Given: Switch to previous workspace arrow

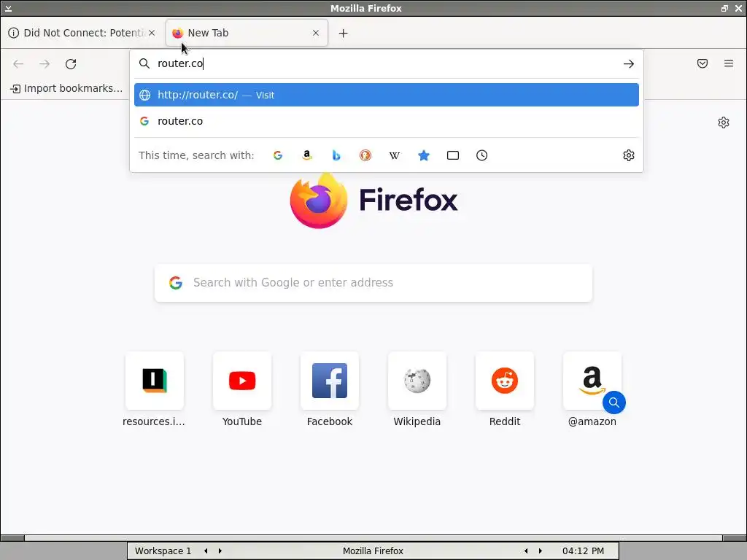Looking at the screenshot, I should [206, 551].
